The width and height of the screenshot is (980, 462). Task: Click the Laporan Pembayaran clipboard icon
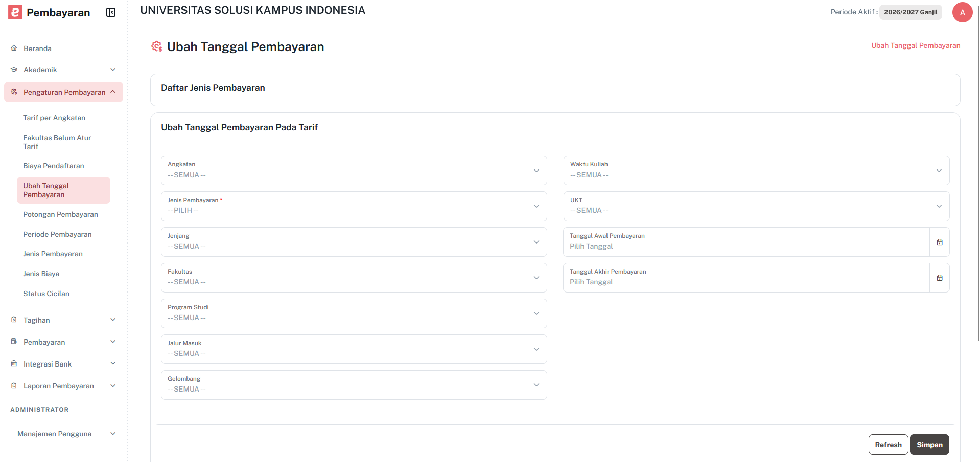14,385
